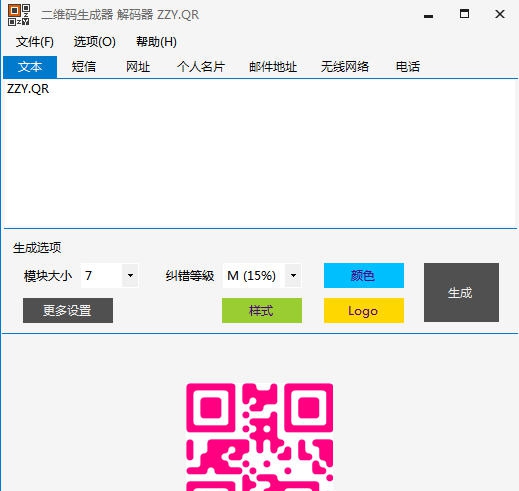Image resolution: width=519 pixels, height=491 pixels.
Task: Click the 生成 generate button
Action: pyautogui.click(x=461, y=292)
